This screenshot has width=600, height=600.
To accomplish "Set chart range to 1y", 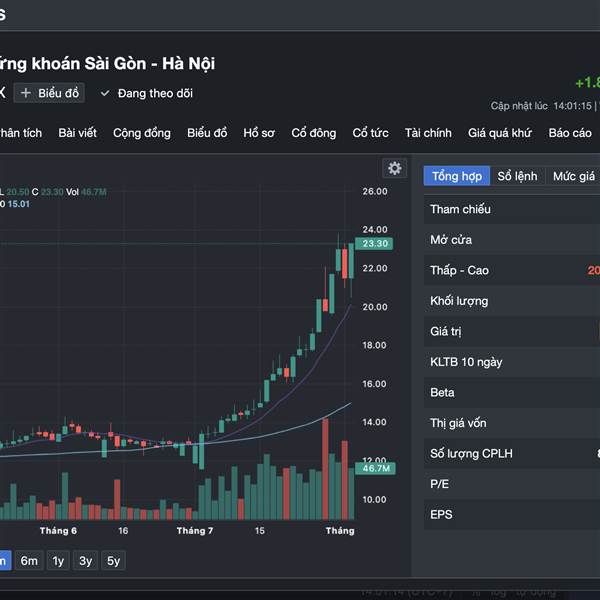I will click(x=58, y=561).
